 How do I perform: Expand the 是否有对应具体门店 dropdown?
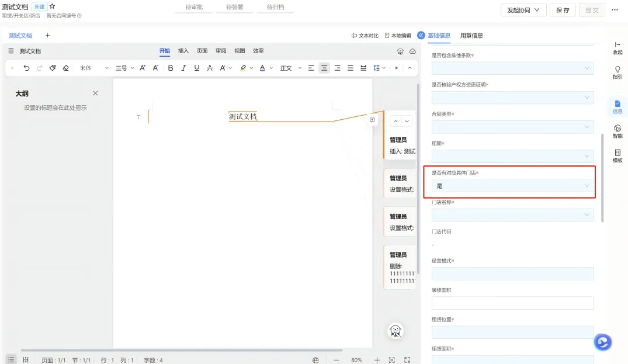point(512,186)
